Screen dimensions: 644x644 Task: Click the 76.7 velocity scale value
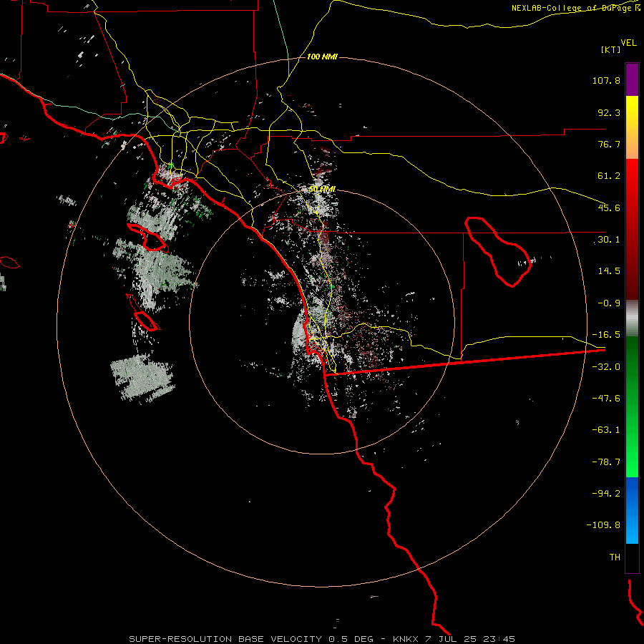[x=609, y=144]
